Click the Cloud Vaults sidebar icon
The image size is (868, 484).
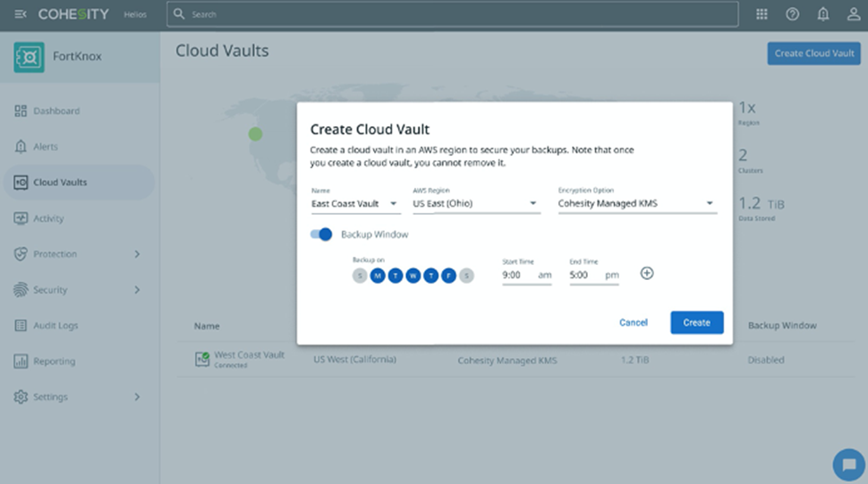pos(21,182)
